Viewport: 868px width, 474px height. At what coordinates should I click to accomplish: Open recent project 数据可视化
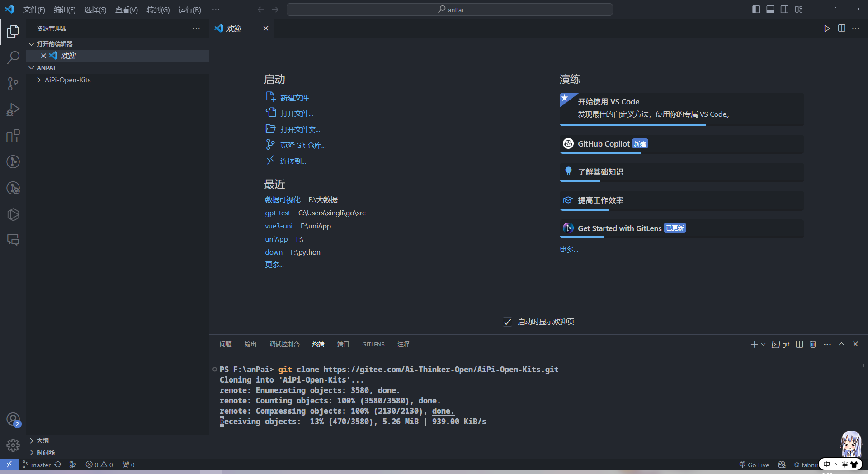tap(283, 200)
